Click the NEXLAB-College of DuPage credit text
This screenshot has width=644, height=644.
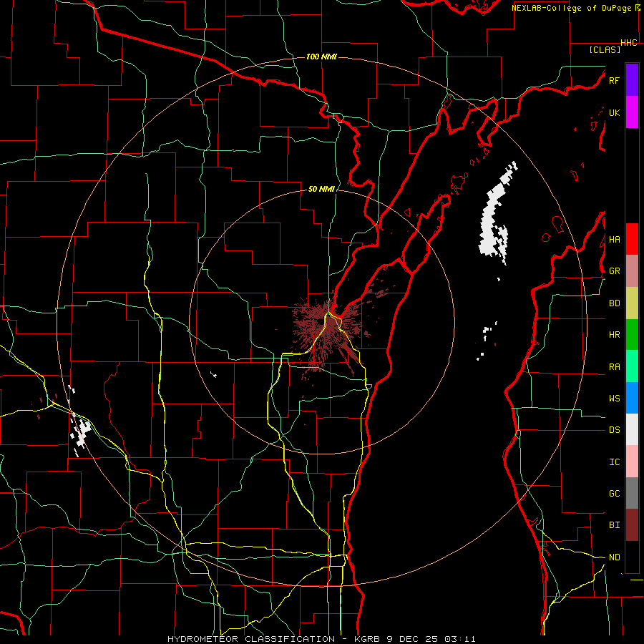point(572,8)
